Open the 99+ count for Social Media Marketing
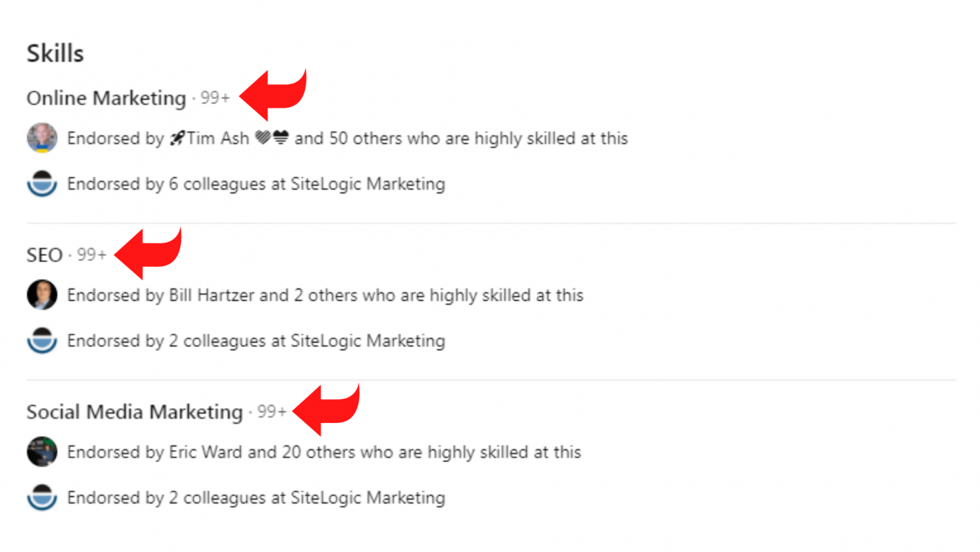The height and width of the screenshot is (552, 980). click(x=271, y=412)
